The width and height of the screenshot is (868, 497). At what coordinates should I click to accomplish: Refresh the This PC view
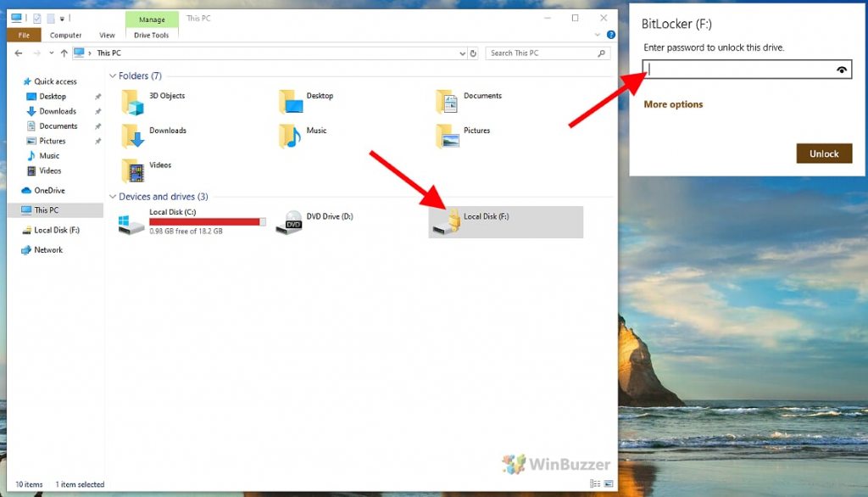tap(473, 53)
